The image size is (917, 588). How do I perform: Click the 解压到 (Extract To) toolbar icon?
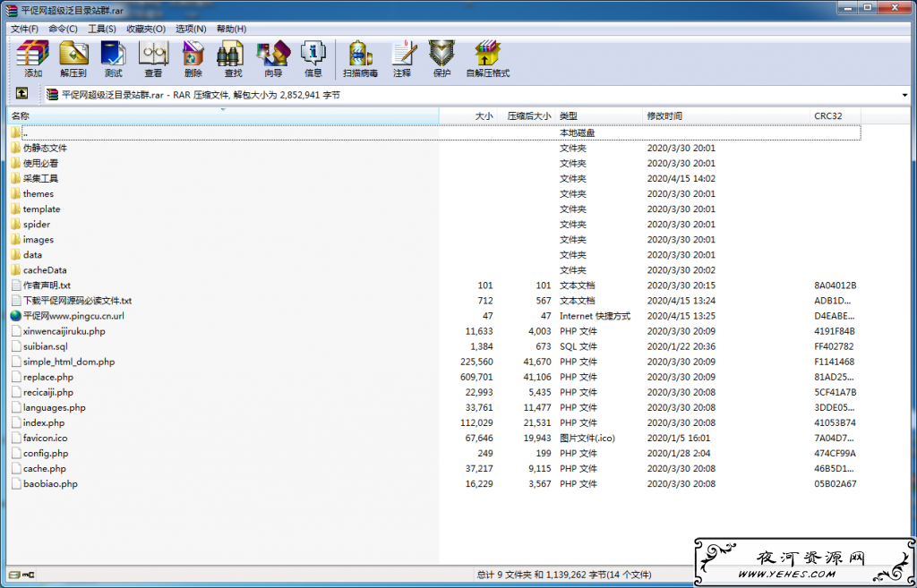click(x=73, y=58)
